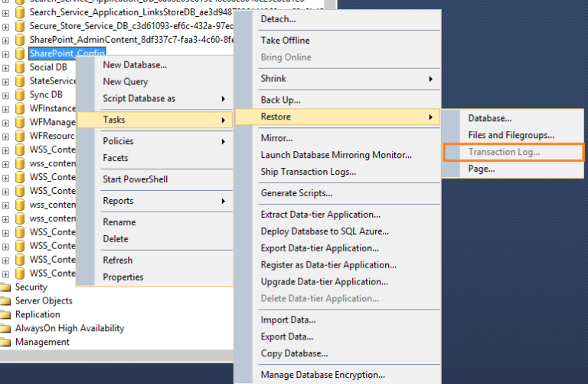Choose Database... in the Restore submenu
This screenshot has width=588, height=384.
click(513, 118)
